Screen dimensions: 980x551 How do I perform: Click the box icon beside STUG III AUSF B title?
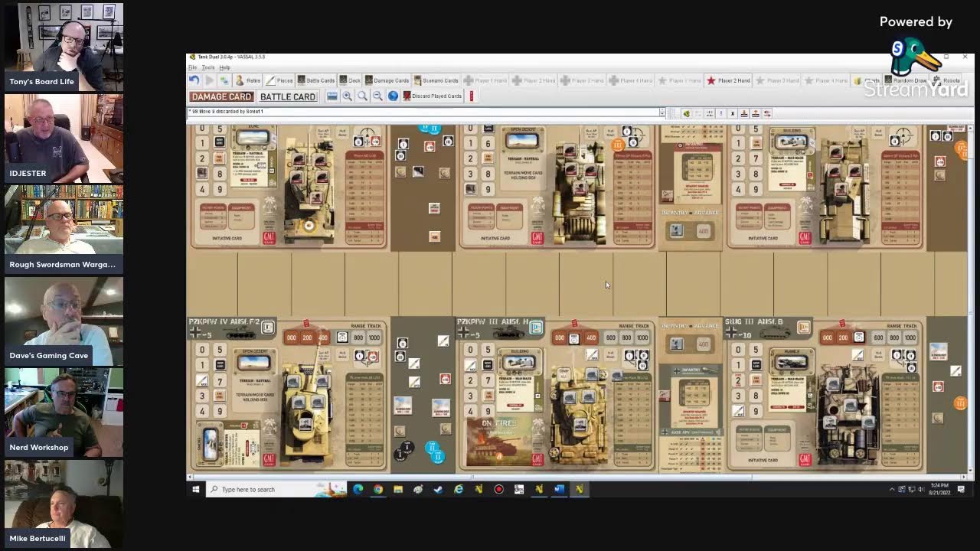[x=804, y=328]
